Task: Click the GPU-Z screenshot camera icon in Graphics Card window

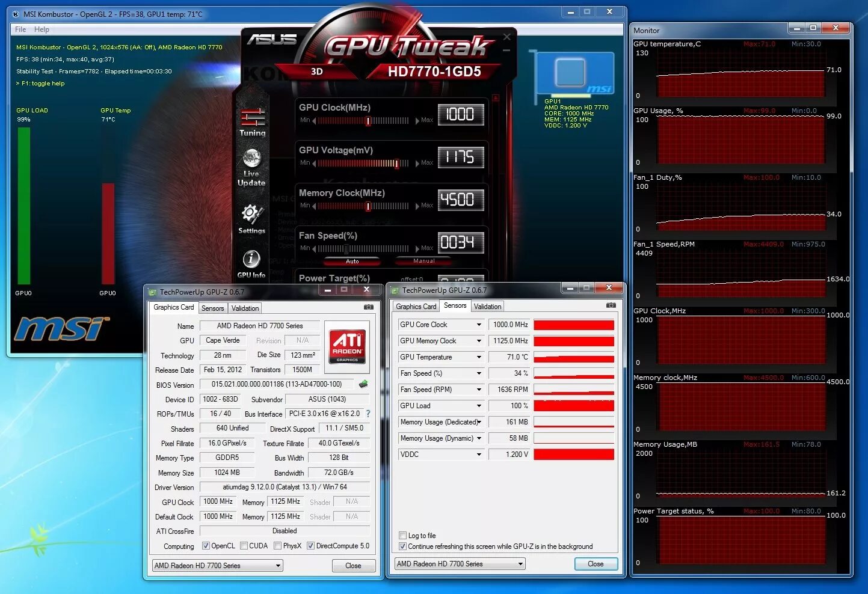Action: click(369, 307)
